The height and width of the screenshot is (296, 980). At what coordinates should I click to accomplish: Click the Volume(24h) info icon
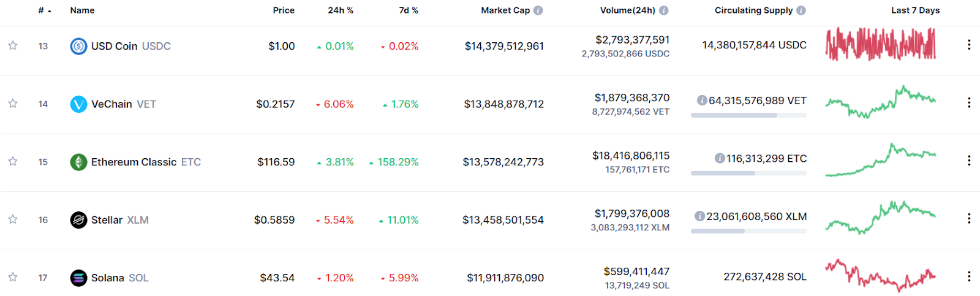coord(663,10)
